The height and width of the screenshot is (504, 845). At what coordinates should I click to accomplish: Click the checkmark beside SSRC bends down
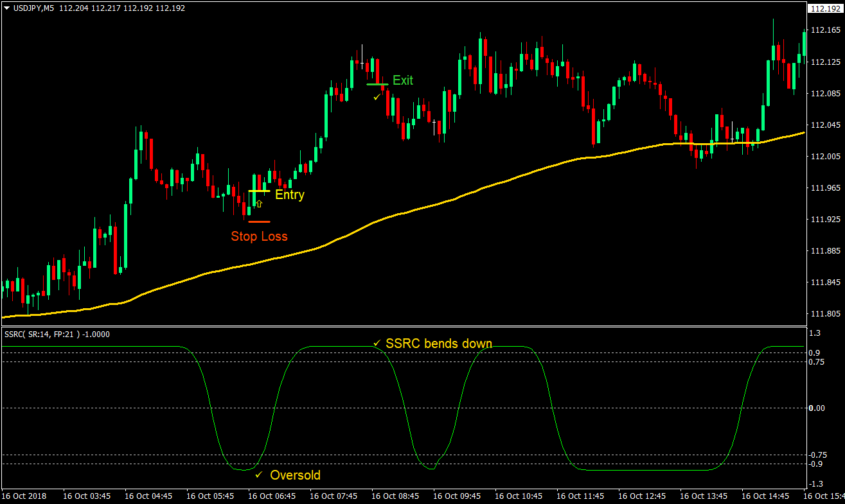(378, 343)
